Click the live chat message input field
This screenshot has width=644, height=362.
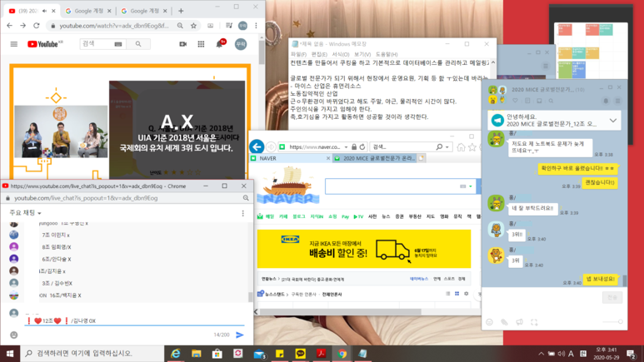tap(134, 320)
